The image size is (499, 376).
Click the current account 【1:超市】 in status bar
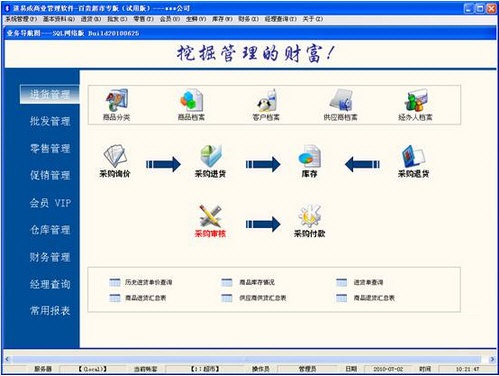pos(205,369)
